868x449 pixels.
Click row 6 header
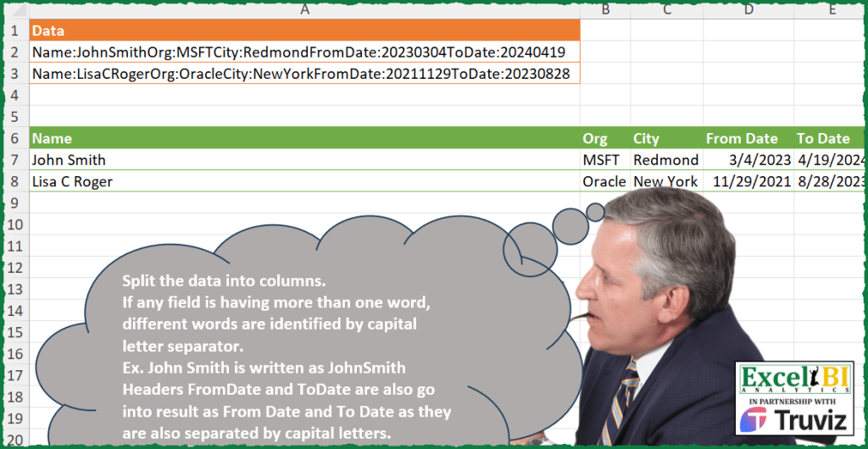(14, 138)
